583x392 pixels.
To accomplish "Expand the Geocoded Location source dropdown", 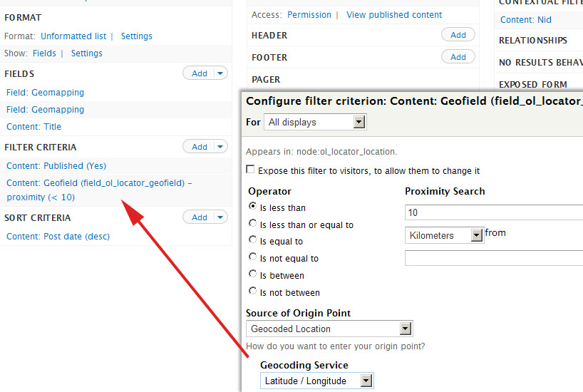I will point(329,329).
